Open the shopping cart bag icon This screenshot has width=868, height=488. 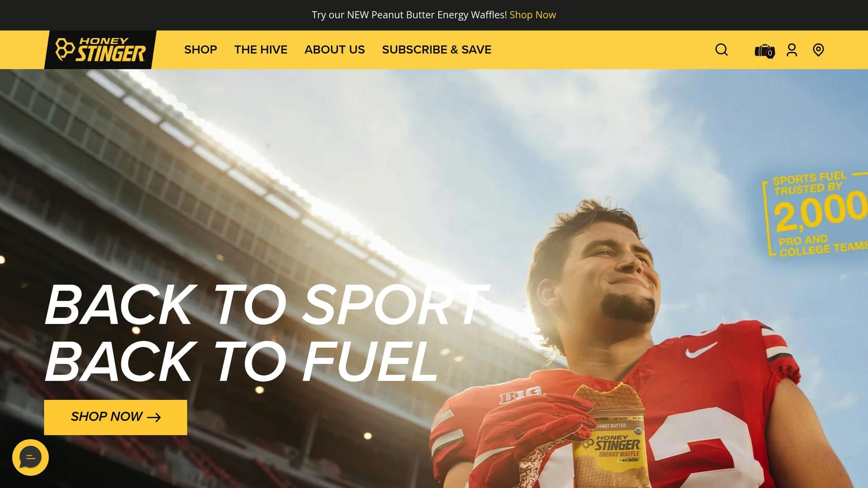(x=764, y=51)
